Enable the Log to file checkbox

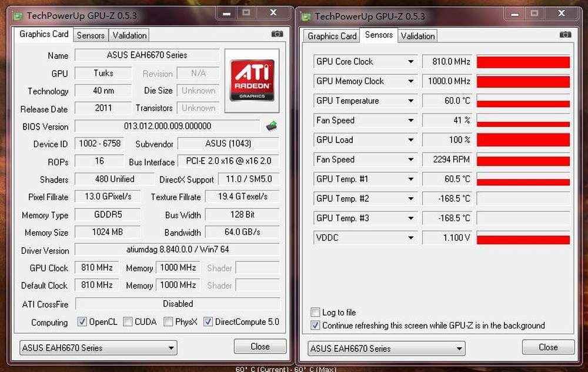click(x=315, y=313)
